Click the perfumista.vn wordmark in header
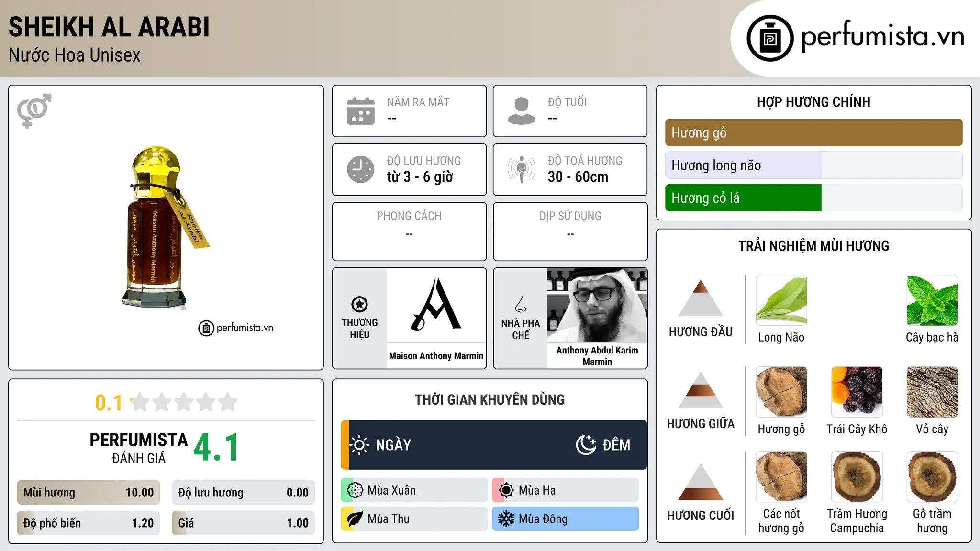The height and width of the screenshot is (551, 980). pyautogui.click(x=882, y=37)
